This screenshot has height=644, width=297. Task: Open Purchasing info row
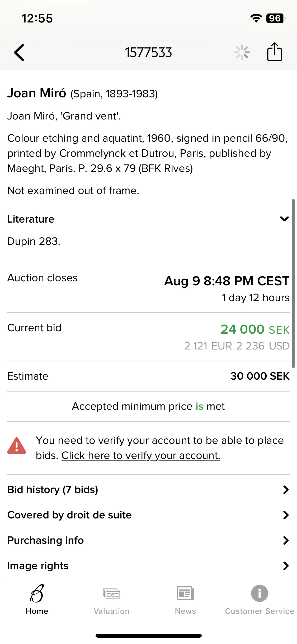coord(148,540)
